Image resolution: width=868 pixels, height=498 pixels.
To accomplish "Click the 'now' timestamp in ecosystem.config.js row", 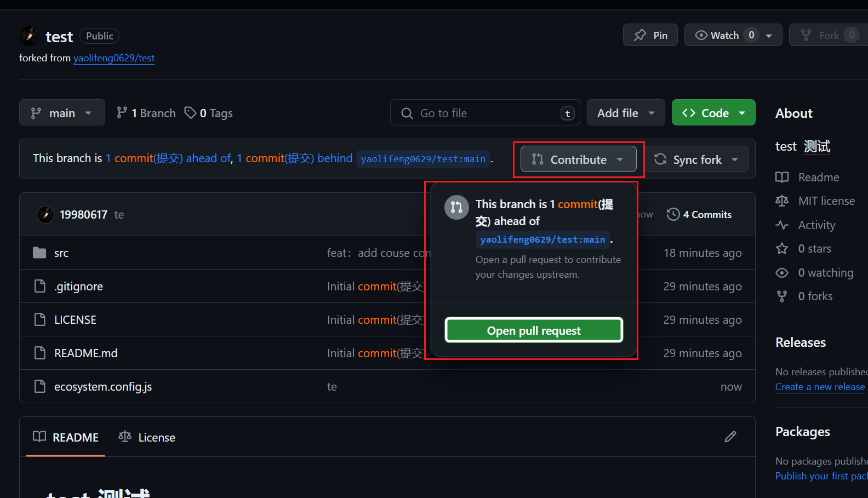I will coord(731,387).
